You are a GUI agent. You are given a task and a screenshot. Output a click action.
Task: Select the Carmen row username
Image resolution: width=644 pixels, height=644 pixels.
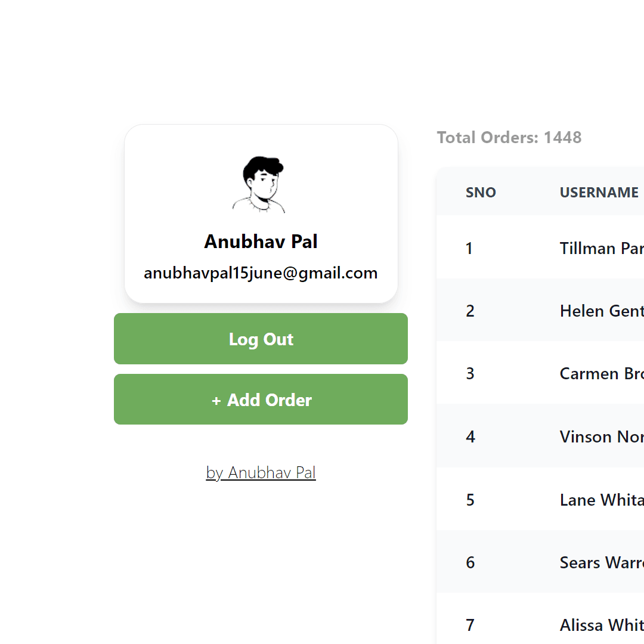pos(602,374)
